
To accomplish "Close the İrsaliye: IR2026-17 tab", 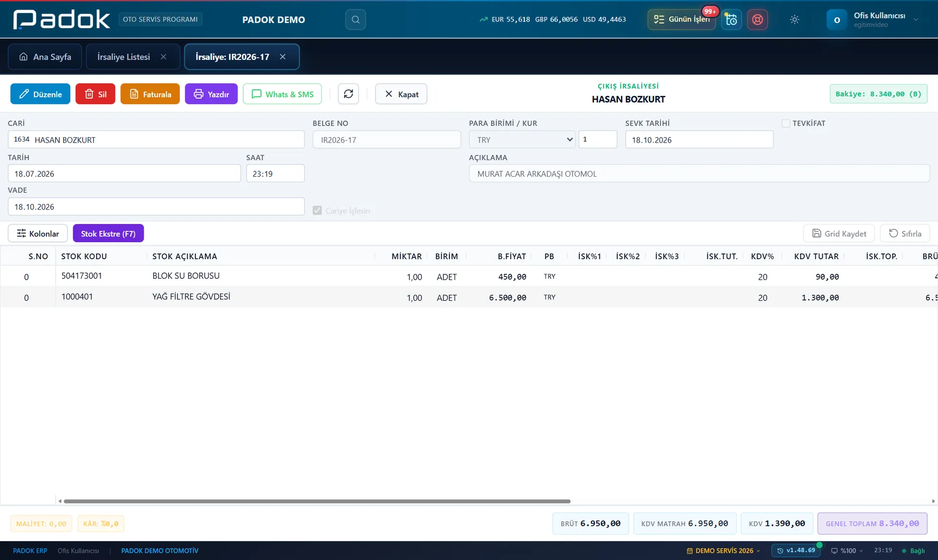I will point(283,57).
